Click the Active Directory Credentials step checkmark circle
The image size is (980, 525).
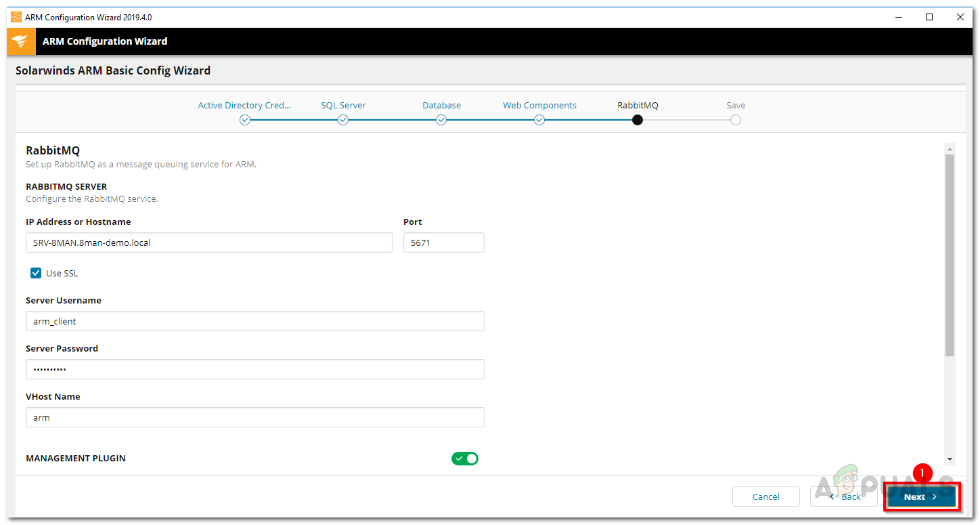[245, 120]
